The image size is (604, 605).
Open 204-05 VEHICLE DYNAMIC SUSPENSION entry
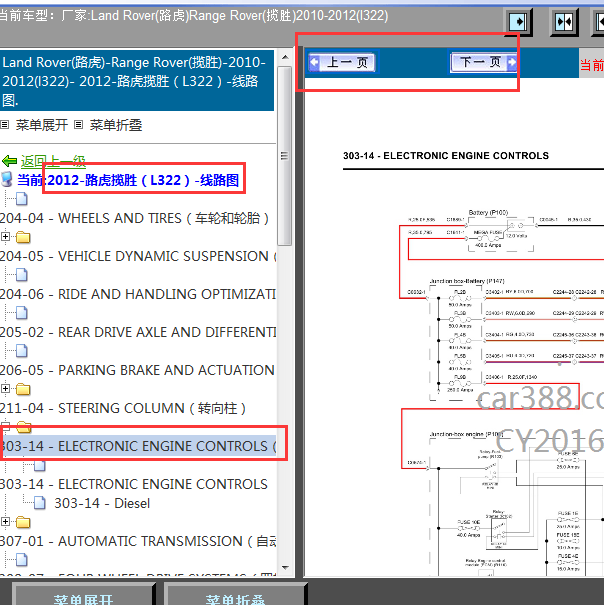138,256
